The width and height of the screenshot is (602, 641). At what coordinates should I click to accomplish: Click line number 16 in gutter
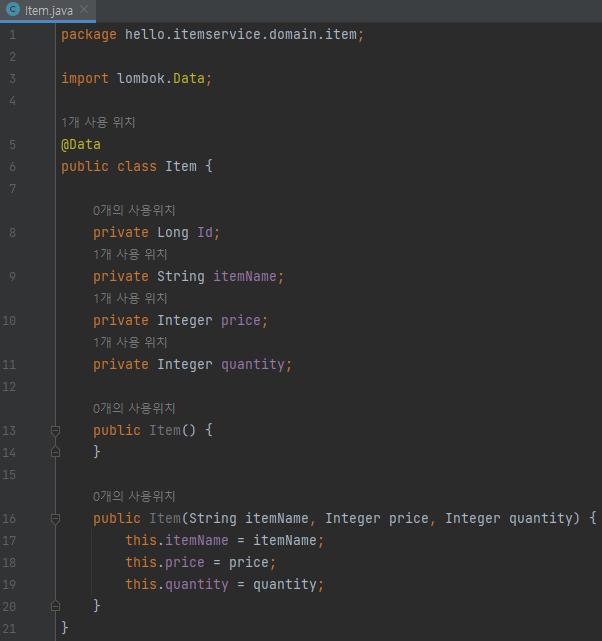pos(9,519)
